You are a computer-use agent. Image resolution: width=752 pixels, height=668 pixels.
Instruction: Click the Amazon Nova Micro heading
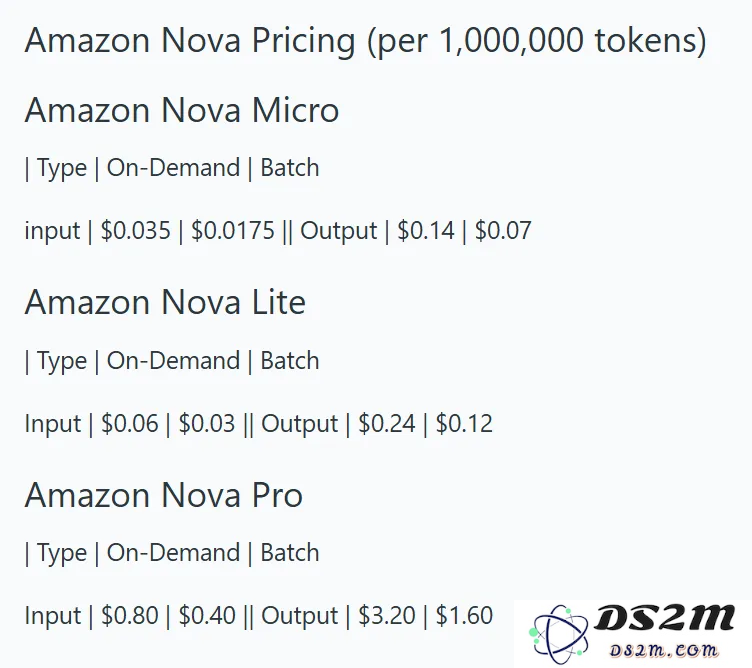point(182,110)
